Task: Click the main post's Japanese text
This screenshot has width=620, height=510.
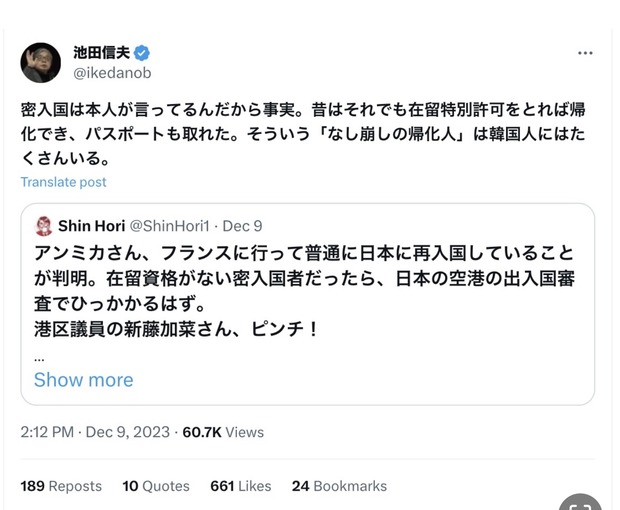Action: [x=300, y=132]
